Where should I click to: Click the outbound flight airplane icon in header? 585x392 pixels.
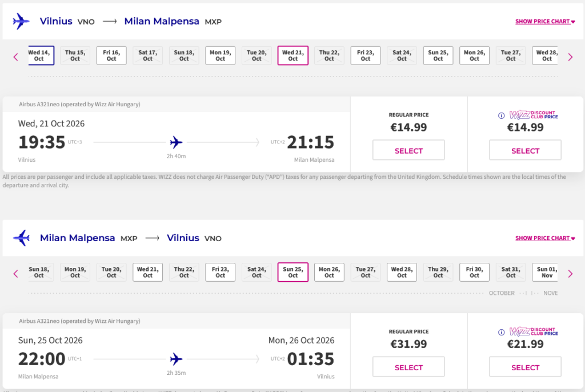21,22
